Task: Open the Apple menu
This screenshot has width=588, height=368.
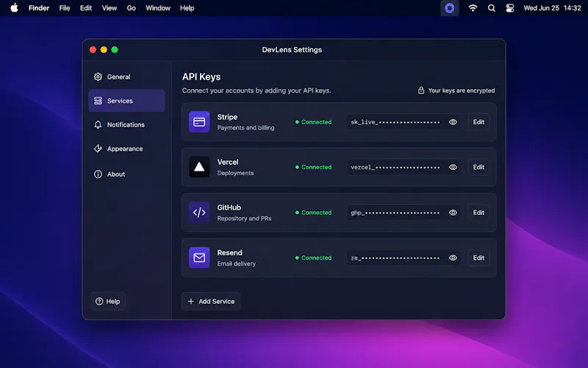Action: (14, 8)
